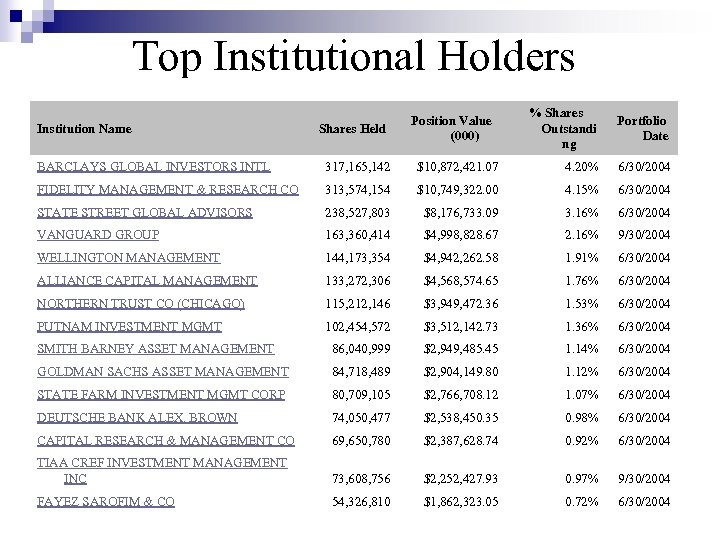Select the Vanguard Group link
720x540 pixels.
click(97, 235)
